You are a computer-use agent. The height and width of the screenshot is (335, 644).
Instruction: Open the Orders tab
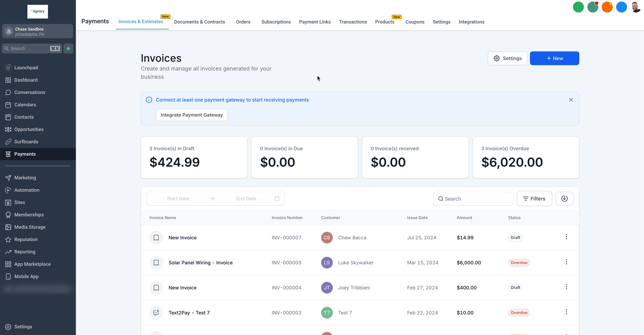click(243, 22)
